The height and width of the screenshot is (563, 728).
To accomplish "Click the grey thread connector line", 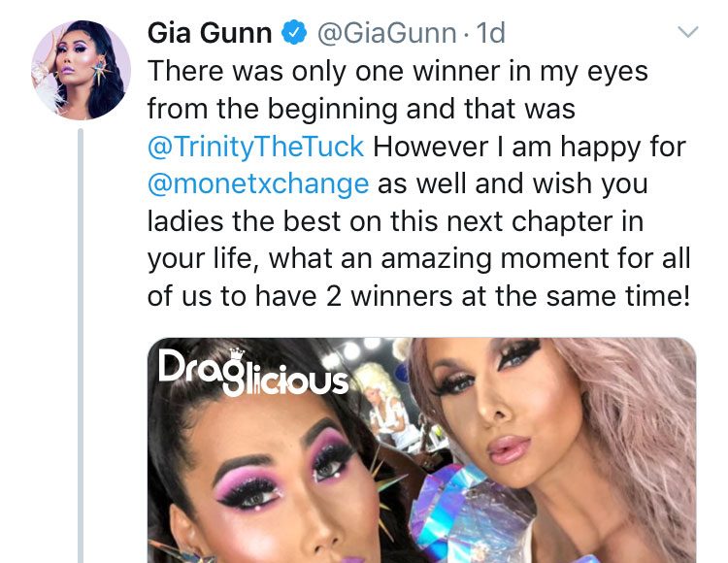I will pyautogui.click(x=81, y=346).
